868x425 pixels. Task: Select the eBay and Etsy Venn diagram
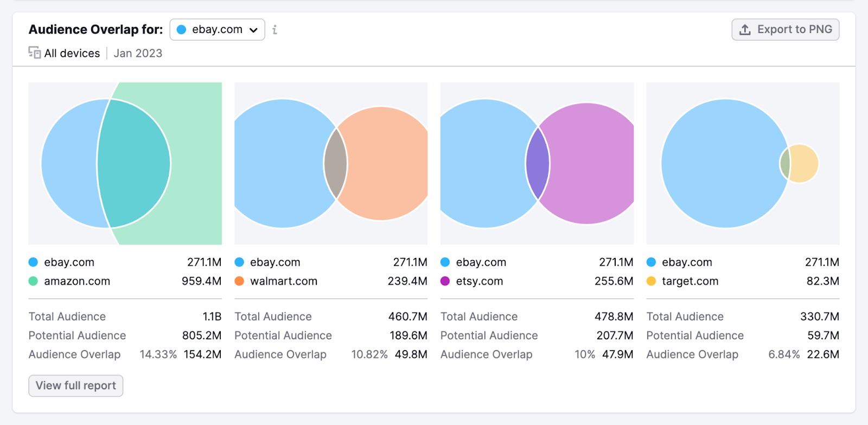point(537,163)
